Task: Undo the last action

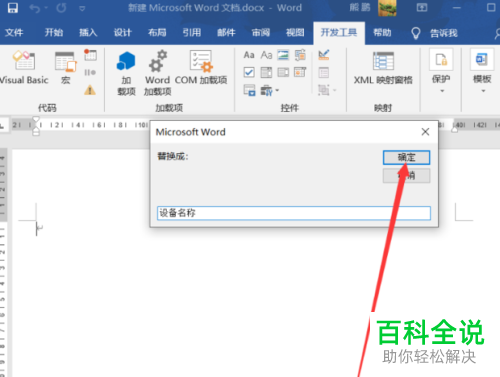Action: 34,8
